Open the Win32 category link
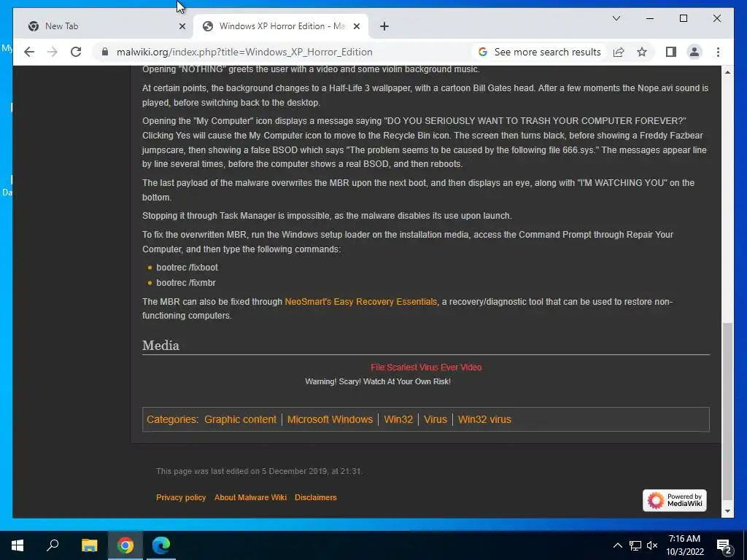Image resolution: width=747 pixels, height=560 pixels. click(x=398, y=419)
